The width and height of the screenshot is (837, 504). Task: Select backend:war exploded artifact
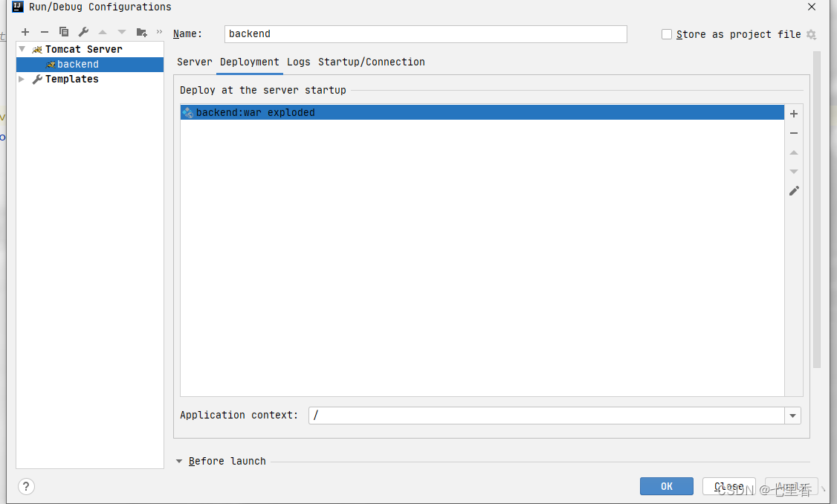482,112
